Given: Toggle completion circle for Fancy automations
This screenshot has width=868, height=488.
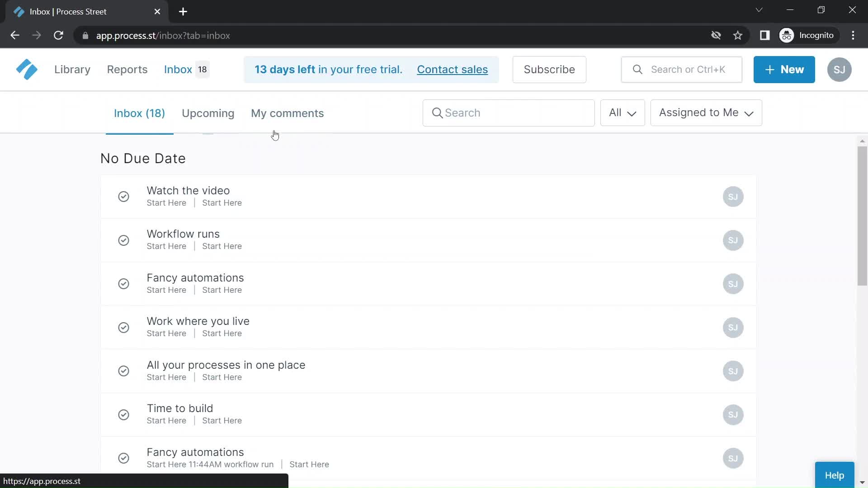Looking at the screenshot, I should pos(123,284).
